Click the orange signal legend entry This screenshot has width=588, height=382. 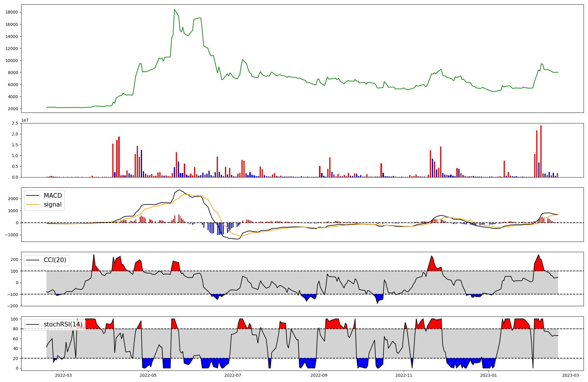(52, 205)
